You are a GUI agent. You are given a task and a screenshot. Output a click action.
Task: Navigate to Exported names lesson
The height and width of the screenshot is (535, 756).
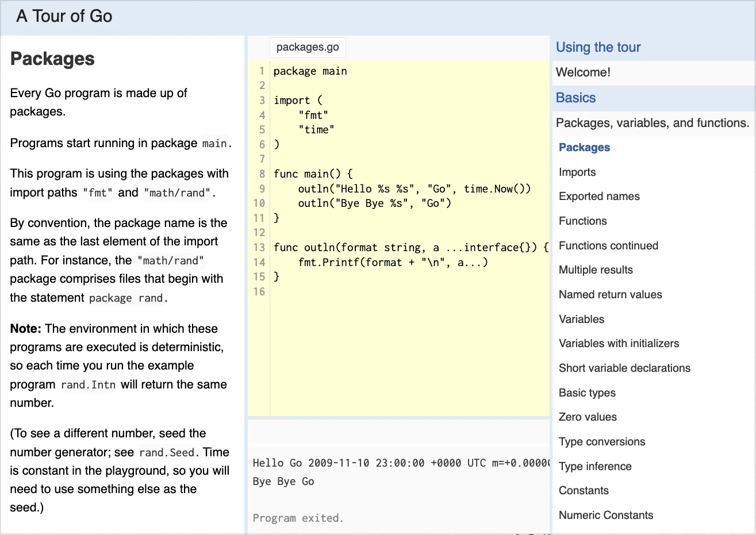pyautogui.click(x=599, y=197)
